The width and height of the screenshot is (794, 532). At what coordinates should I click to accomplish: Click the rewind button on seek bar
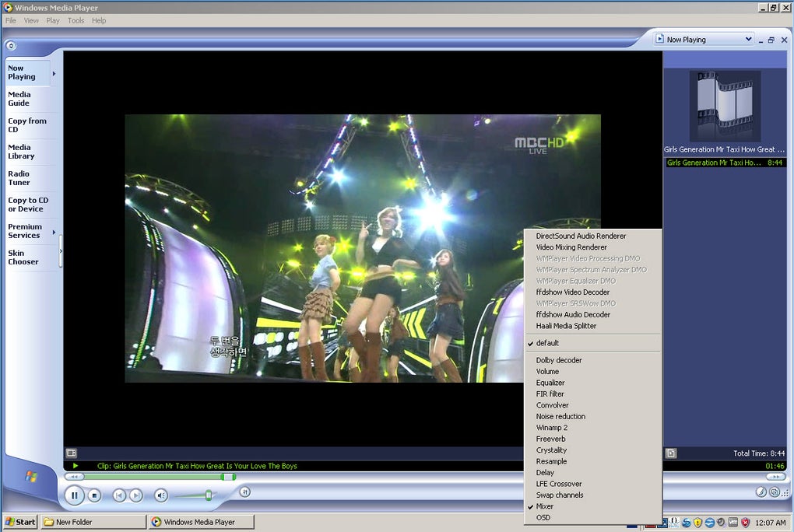pos(74,477)
